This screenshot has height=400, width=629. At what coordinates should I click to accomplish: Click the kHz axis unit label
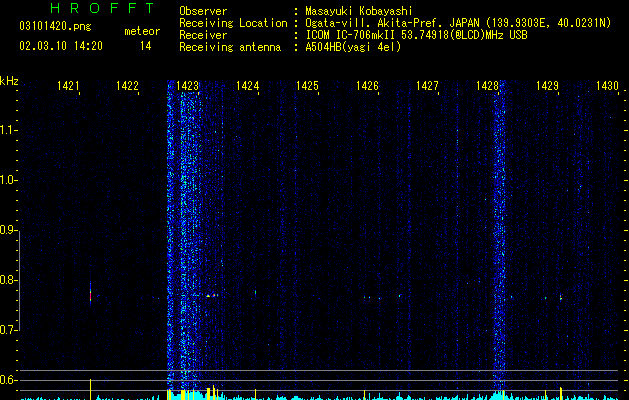click(x=9, y=81)
